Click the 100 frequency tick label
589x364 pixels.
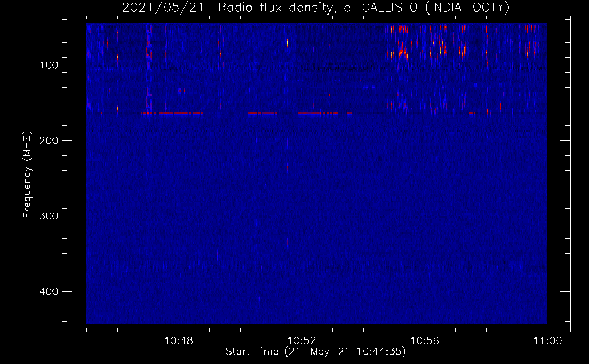tap(49, 65)
